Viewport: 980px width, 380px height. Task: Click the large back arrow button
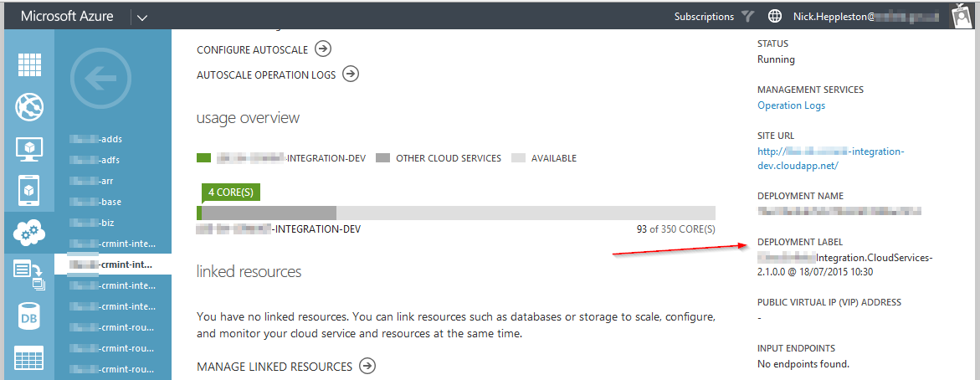(x=100, y=78)
